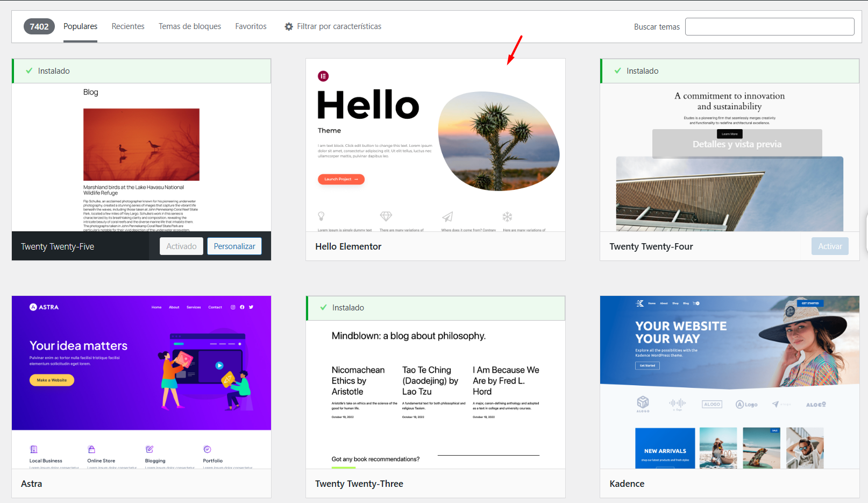The image size is (868, 503).
Task: Click the green checkmark on Twenty Twenty-Five Instalado banner
Action: point(29,71)
